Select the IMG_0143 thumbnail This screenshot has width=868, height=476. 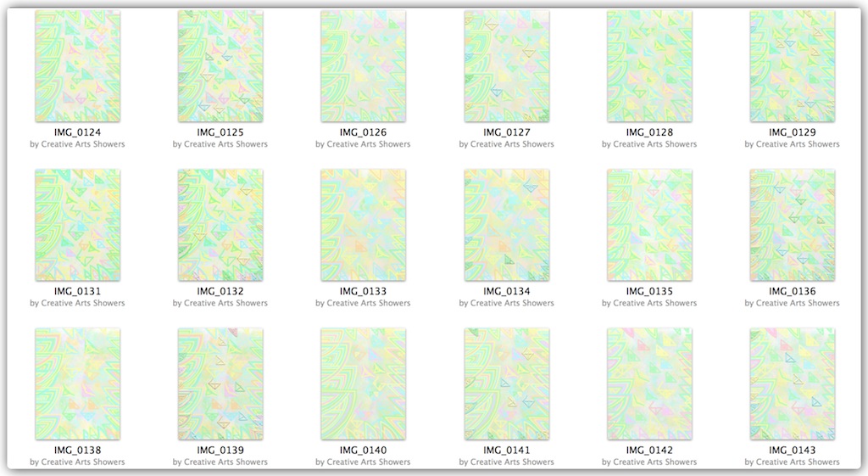(793, 384)
